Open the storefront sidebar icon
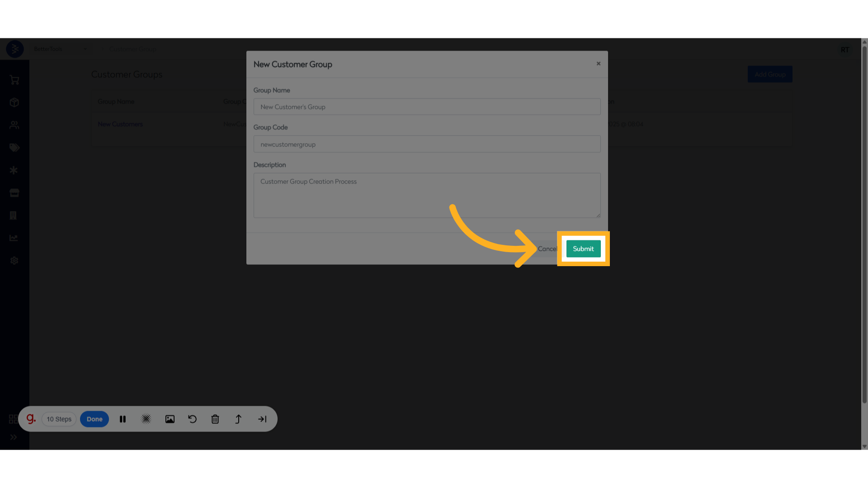Viewport: 868px width, 488px height. (14, 193)
